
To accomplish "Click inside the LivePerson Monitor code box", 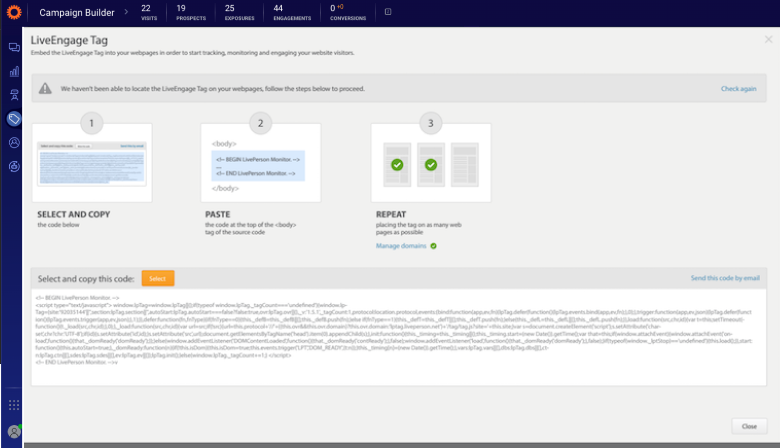I will (398, 337).
